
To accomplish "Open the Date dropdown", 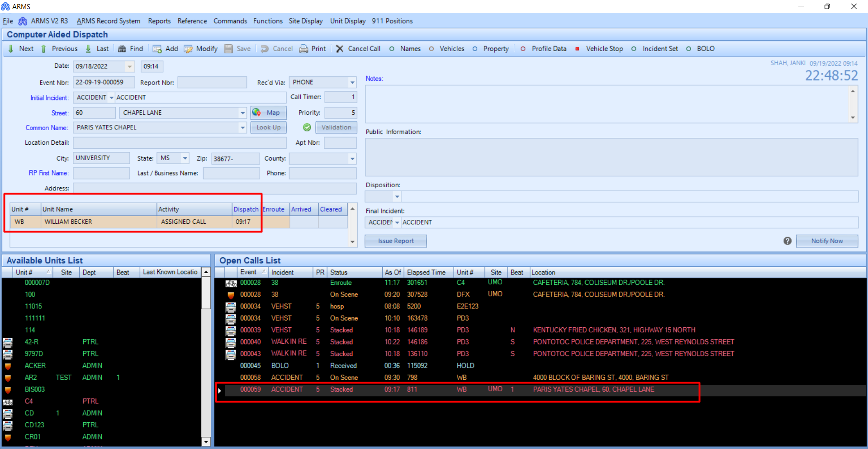I will [x=130, y=66].
